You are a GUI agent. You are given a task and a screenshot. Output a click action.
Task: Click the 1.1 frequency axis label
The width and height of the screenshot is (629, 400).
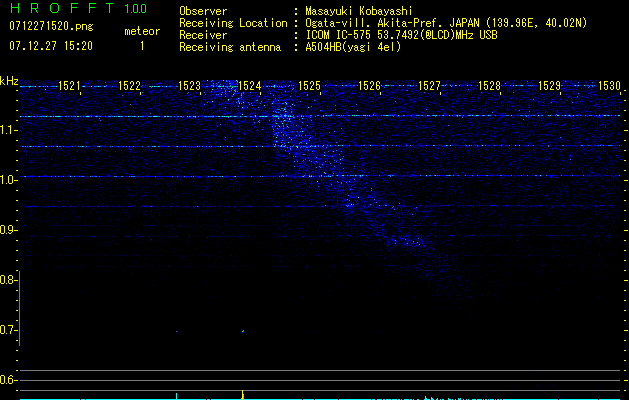click(x=8, y=130)
